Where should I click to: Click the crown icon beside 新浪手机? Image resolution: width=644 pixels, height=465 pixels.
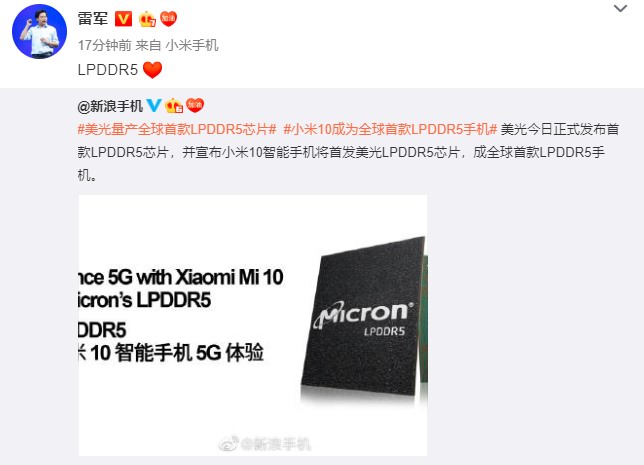point(174,106)
